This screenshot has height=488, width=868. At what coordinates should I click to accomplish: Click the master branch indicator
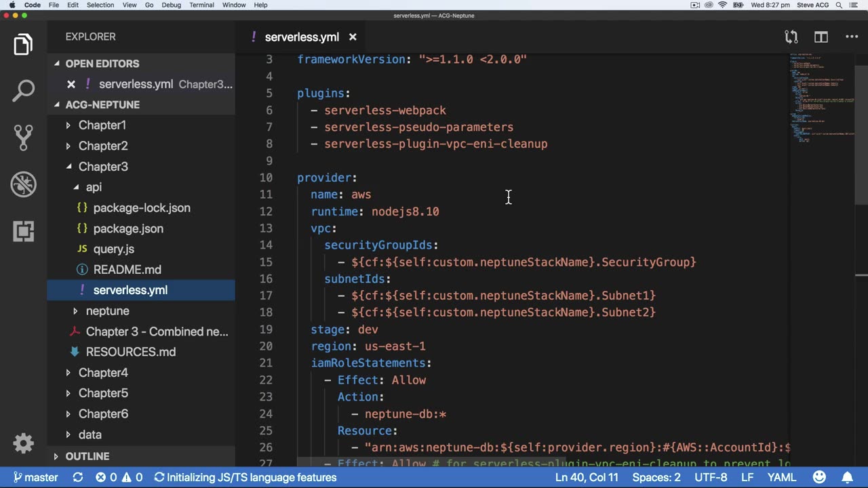[x=35, y=477]
